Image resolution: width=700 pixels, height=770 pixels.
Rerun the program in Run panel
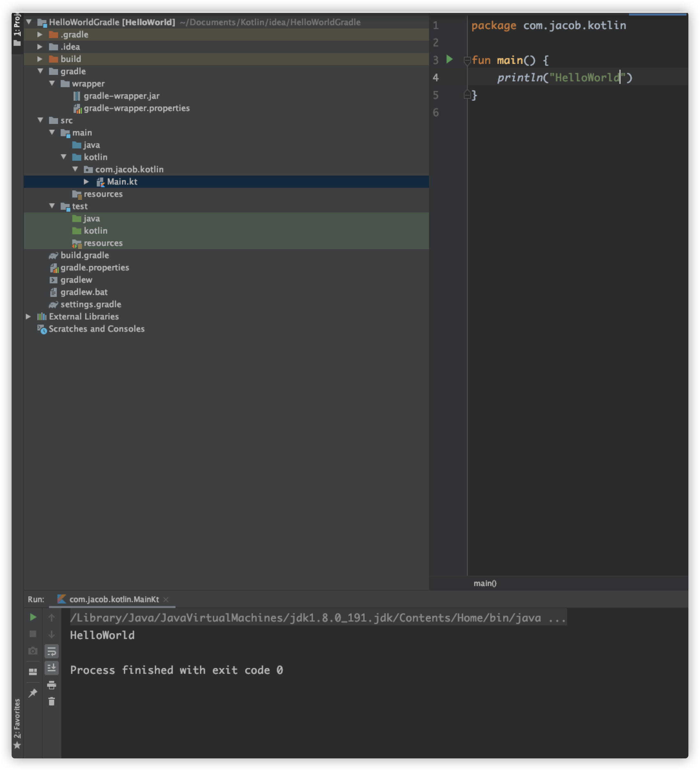coord(33,617)
